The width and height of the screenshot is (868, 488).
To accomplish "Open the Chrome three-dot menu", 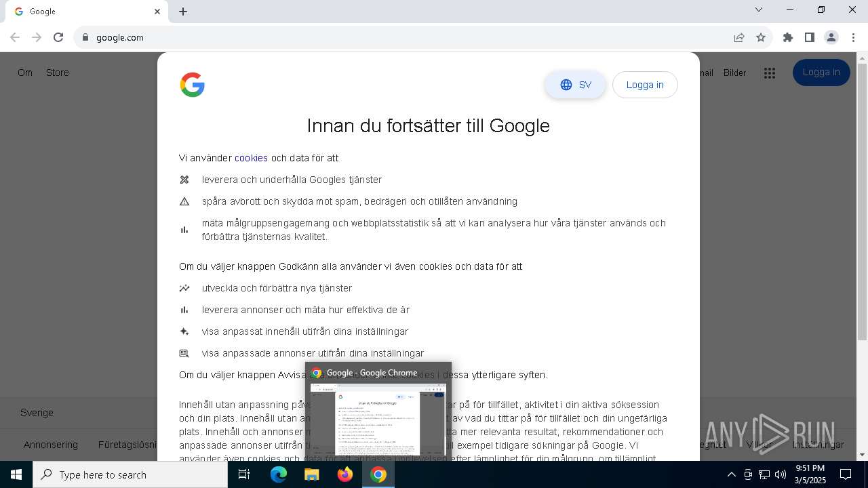I will pos(853,37).
